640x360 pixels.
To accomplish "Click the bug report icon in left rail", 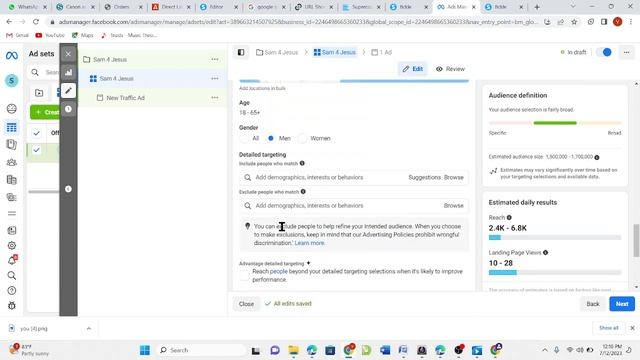I will pyautogui.click(x=11, y=305).
